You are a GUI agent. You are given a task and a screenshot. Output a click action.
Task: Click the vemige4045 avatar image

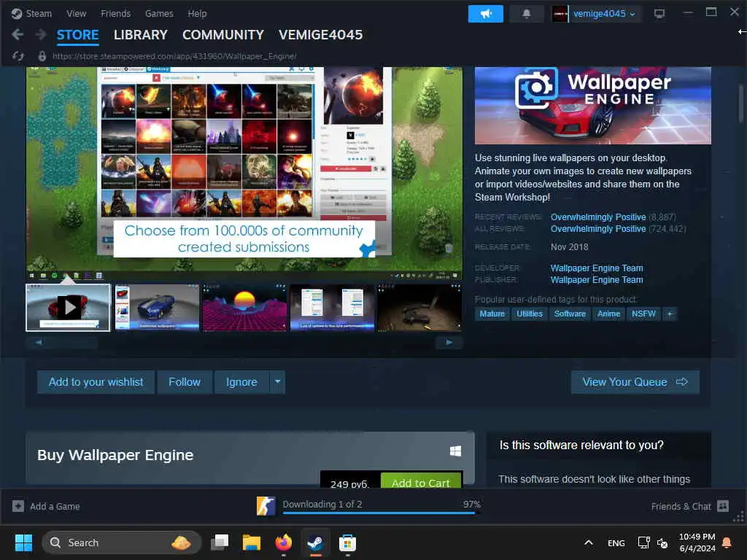click(560, 14)
